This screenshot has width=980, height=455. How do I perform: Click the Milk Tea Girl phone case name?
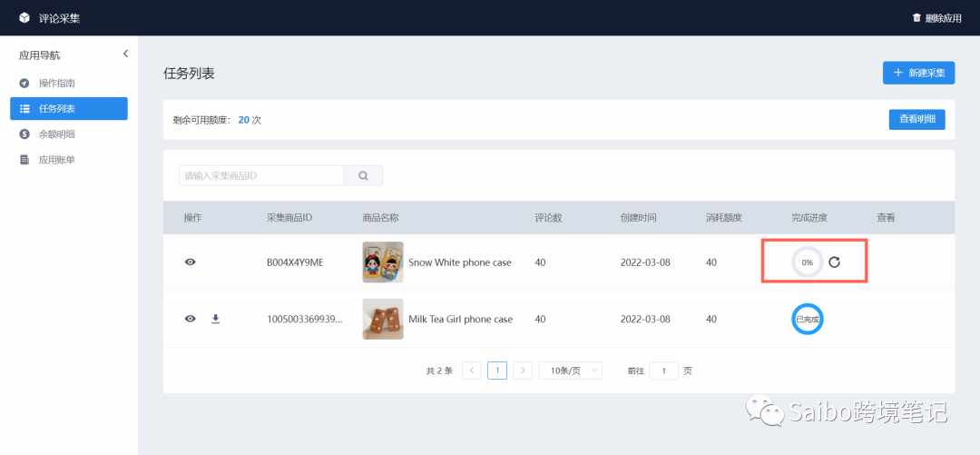[x=461, y=319]
